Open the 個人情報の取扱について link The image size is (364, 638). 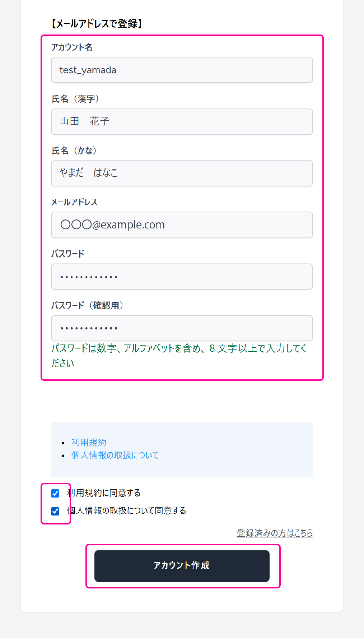115,455
